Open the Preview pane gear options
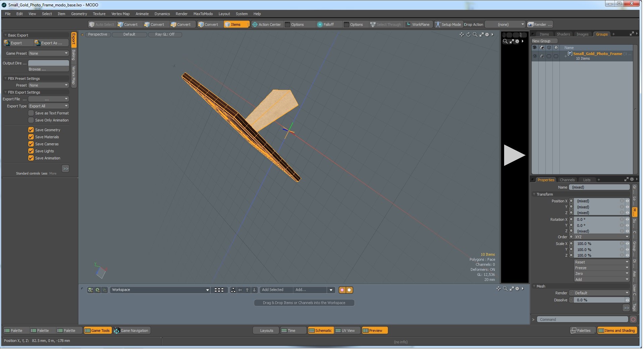 pos(517,41)
